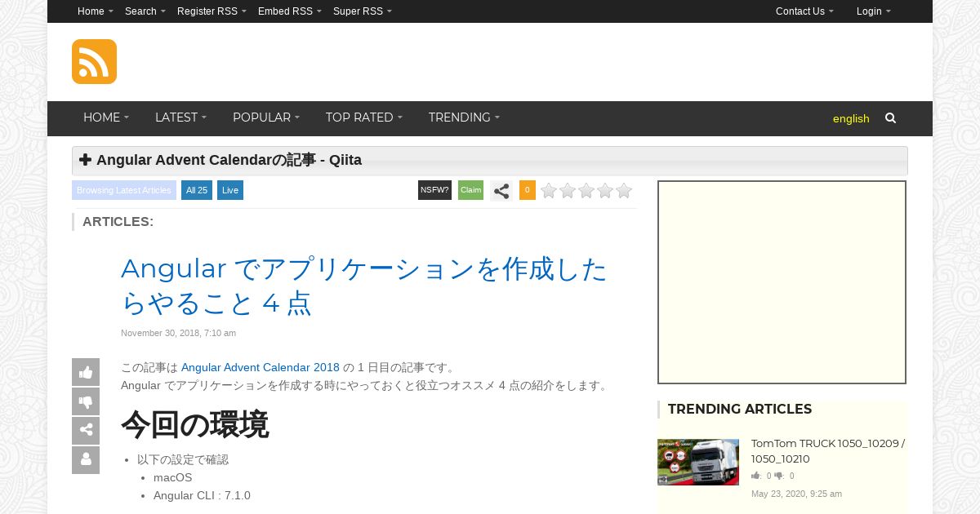980x514 pixels.
Task: Expand the Search dropdown menu
Action: point(145,11)
